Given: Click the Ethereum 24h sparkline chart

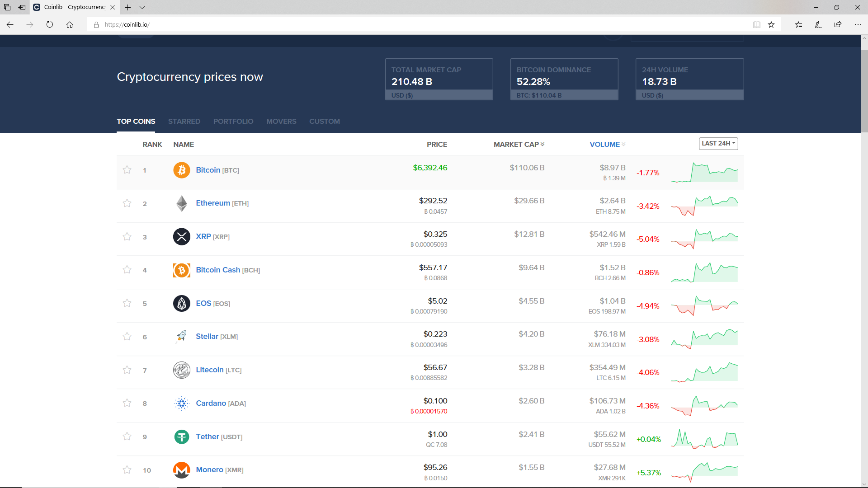Looking at the screenshot, I should (704, 206).
